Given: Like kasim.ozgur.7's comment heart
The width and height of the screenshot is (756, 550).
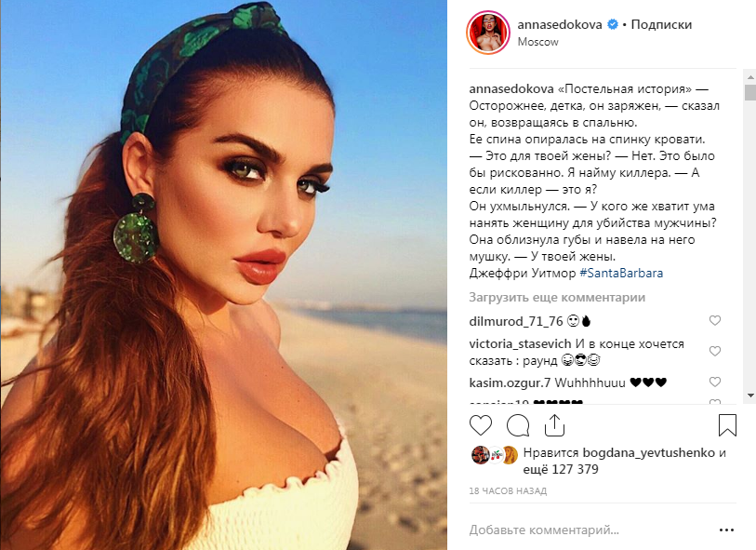Looking at the screenshot, I should 714,382.
